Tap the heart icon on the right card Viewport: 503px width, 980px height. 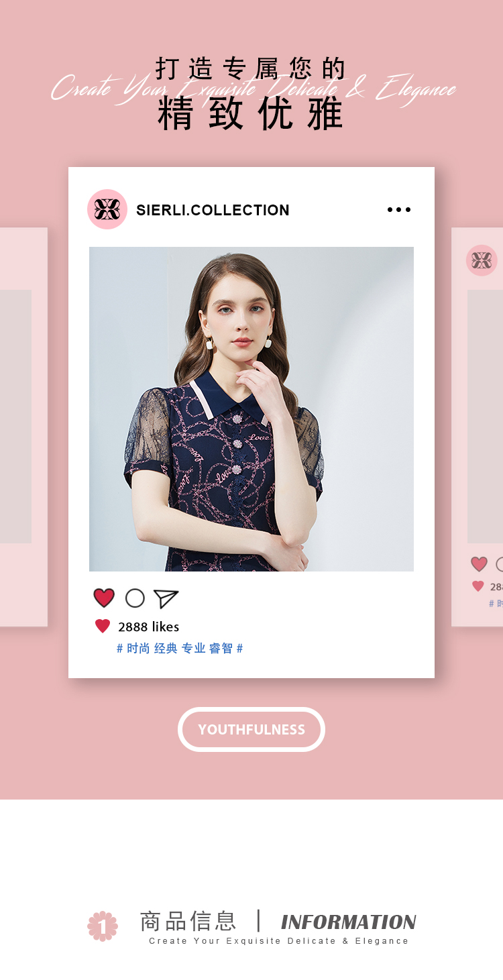479,564
